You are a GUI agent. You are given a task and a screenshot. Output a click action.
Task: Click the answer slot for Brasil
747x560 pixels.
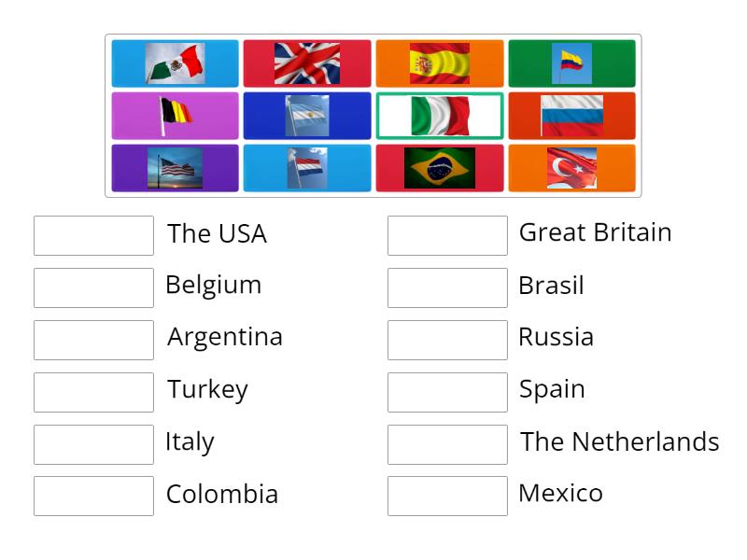coord(447,287)
